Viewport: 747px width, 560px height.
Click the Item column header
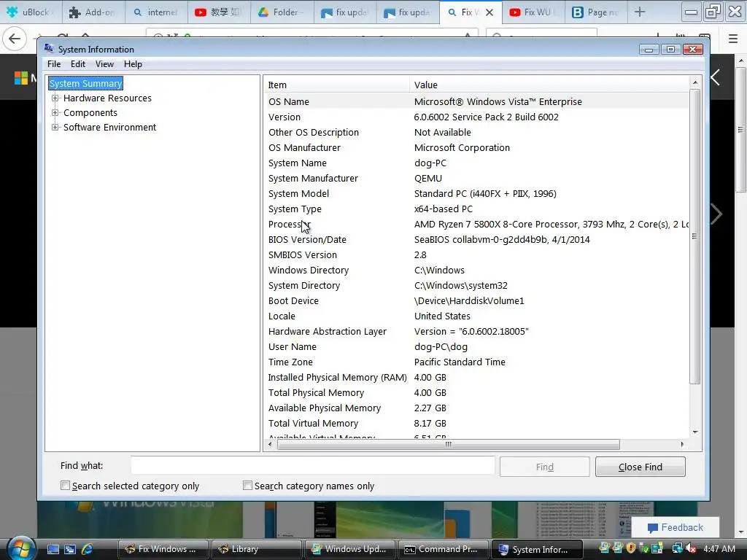pyautogui.click(x=336, y=85)
